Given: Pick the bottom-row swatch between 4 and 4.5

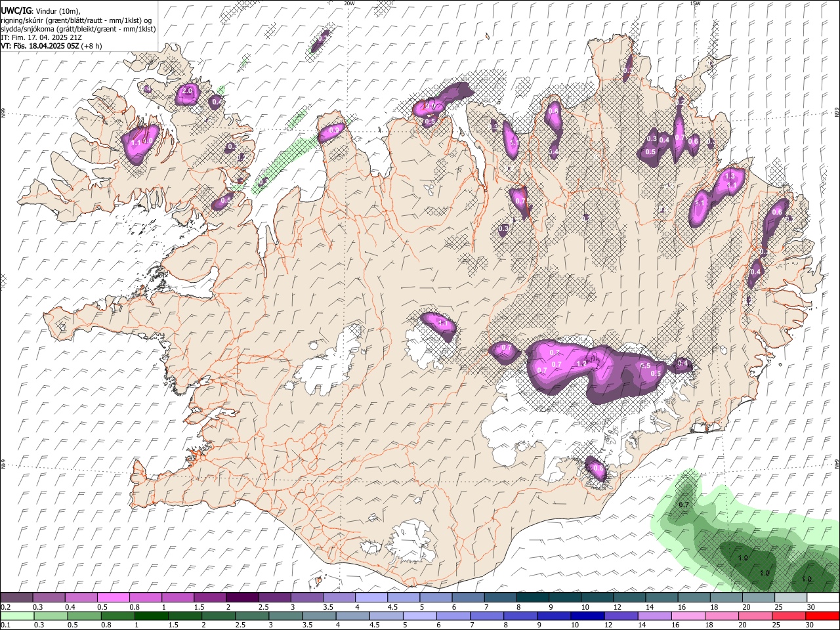Looking at the screenshot, I should pyautogui.click(x=352, y=616).
